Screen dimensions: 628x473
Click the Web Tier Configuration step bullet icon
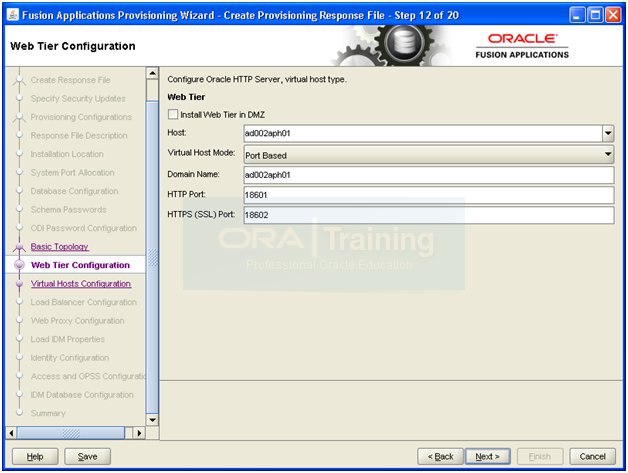pos(19,265)
